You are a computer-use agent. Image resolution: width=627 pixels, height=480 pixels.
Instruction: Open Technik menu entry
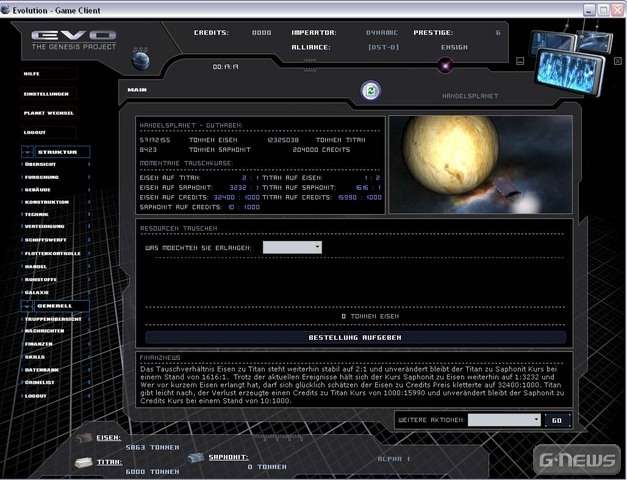point(36,214)
